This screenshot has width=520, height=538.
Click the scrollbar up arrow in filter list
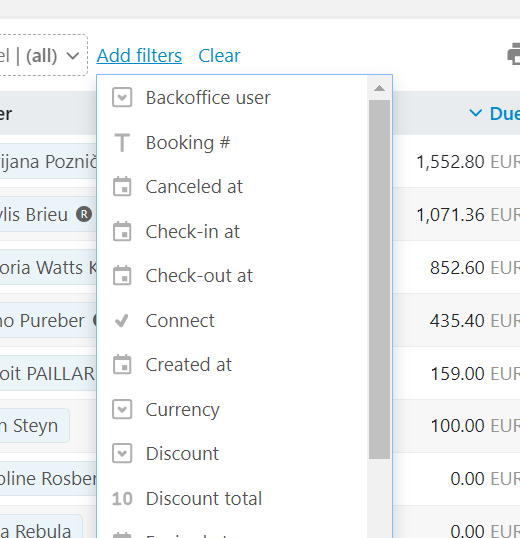[x=379, y=88]
